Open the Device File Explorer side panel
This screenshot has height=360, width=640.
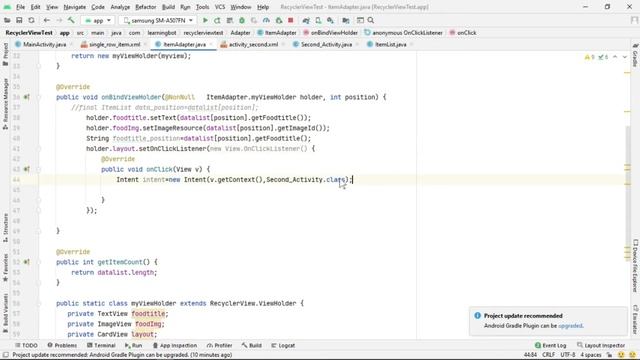pyautogui.click(x=635, y=265)
